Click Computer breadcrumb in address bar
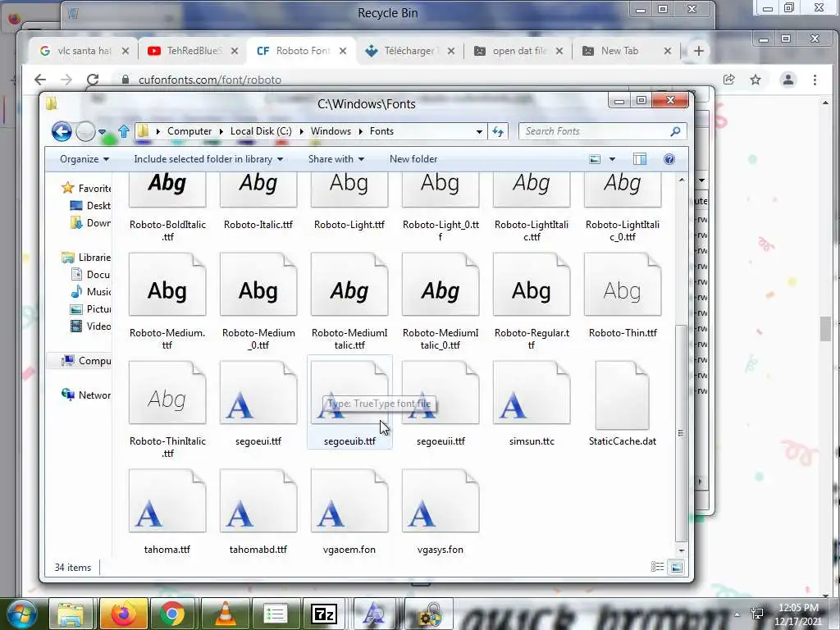This screenshot has height=630, width=840. click(189, 131)
